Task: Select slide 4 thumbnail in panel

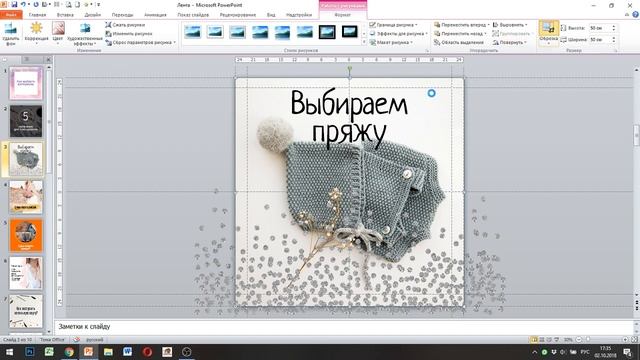Action: pyautogui.click(x=26, y=197)
